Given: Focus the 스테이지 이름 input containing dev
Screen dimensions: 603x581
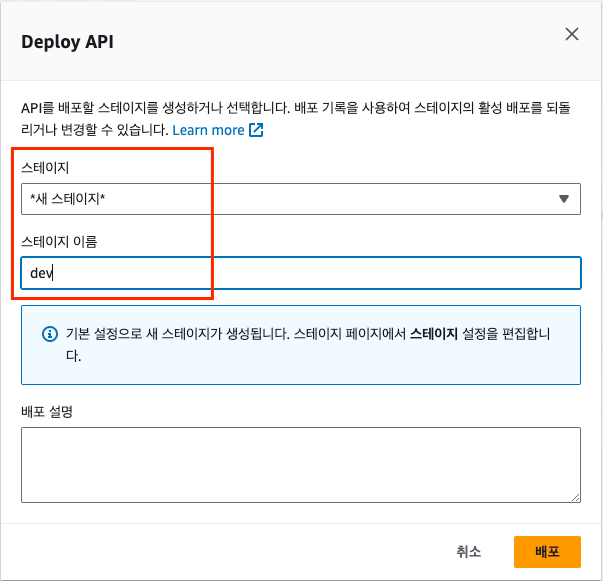Looking at the screenshot, I should point(300,273).
